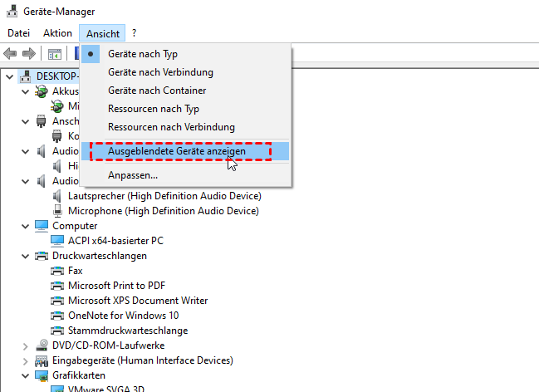
Task: Expand Eingabegeräte (Human Interface Devices)
Action: 23,360
